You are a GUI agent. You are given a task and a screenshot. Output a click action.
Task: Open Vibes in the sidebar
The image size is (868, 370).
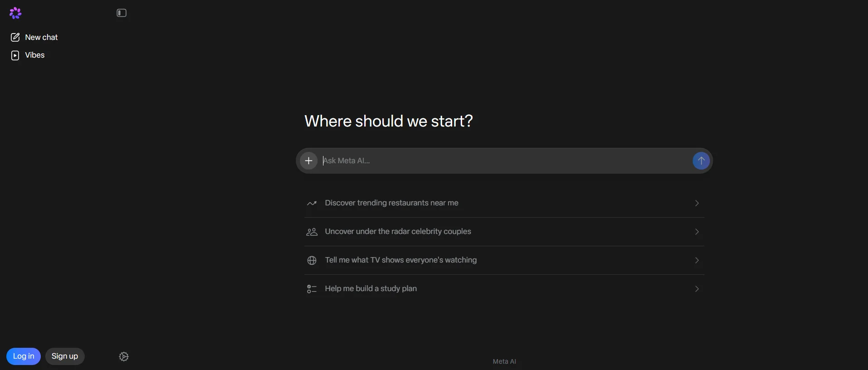pyautogui.click(x=28, y=55)
